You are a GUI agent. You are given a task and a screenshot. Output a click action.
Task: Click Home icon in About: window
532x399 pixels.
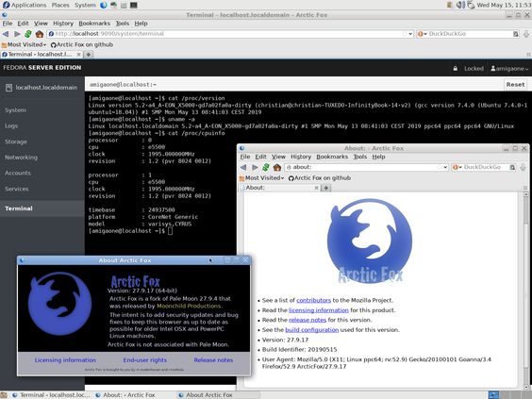(x=277, y=167)
